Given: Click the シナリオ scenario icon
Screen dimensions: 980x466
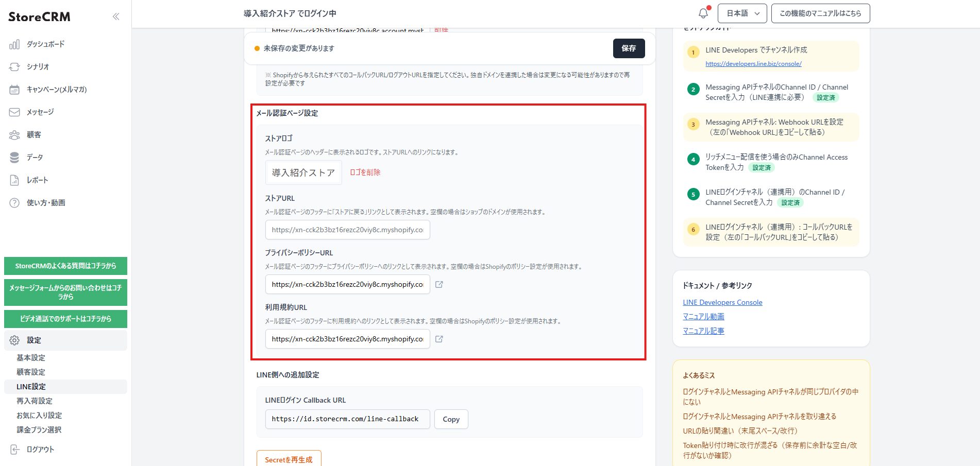Looking at the screenshot, I should point(14,67).
